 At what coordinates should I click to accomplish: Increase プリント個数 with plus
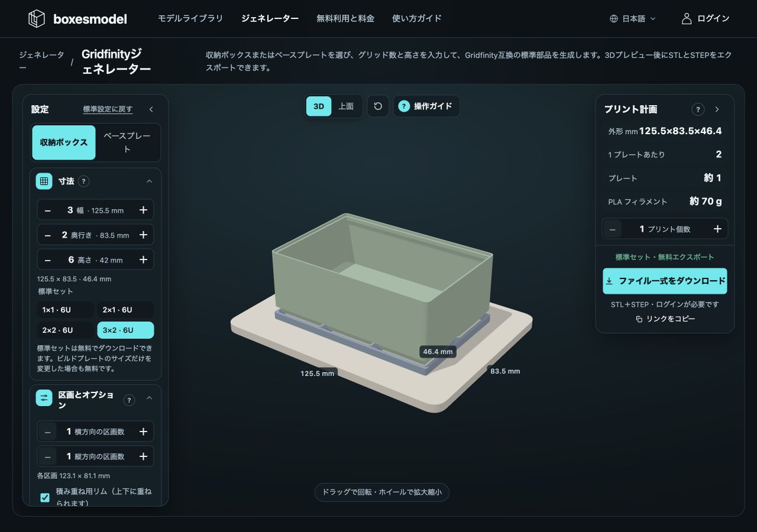[x=717, y=229]
